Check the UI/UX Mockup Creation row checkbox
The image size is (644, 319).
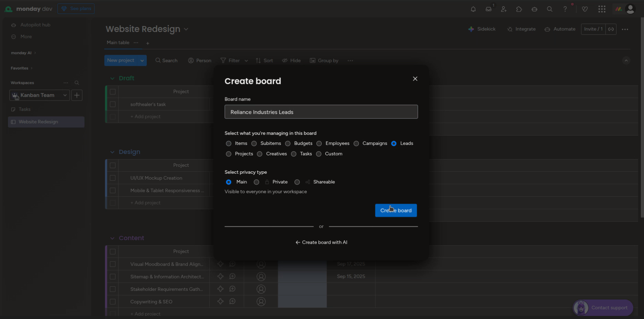(113, 178)
